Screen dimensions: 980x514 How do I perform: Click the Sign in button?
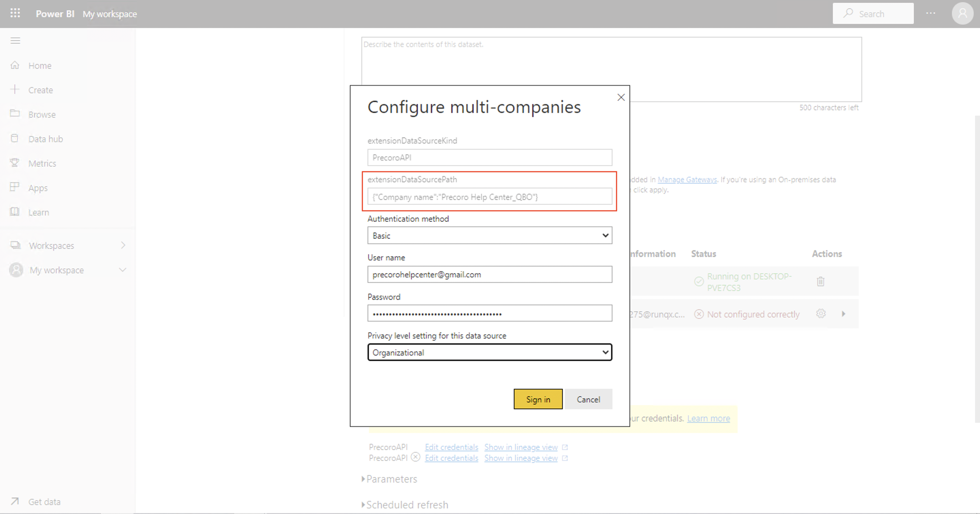538,399
